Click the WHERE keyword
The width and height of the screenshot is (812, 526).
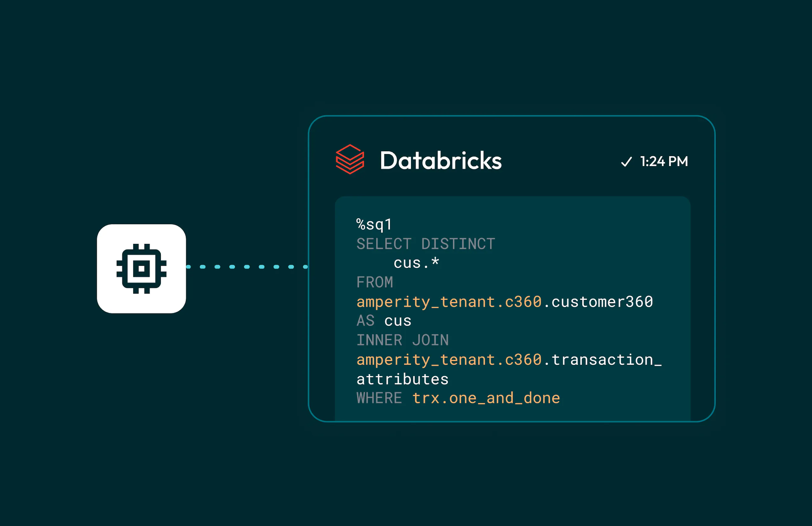coord(379,398)
